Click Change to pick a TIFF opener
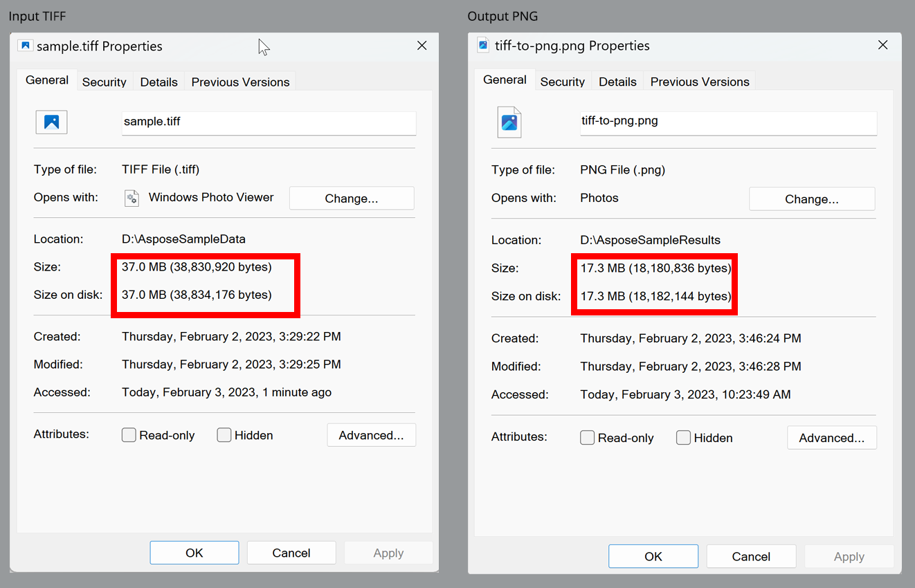The image size is (915, 588). pos(351,198)
